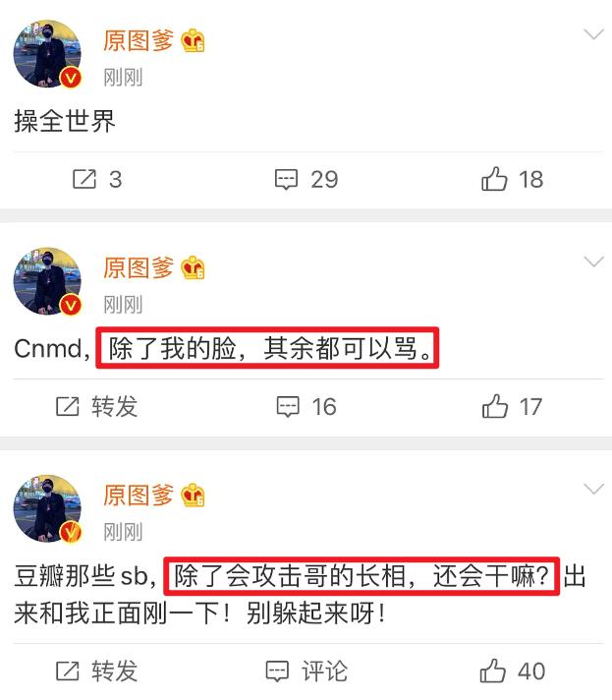Expand options chevron on second post
This screenshot has width=612, height=700.
pyautogui.click(x=593, y=262)
